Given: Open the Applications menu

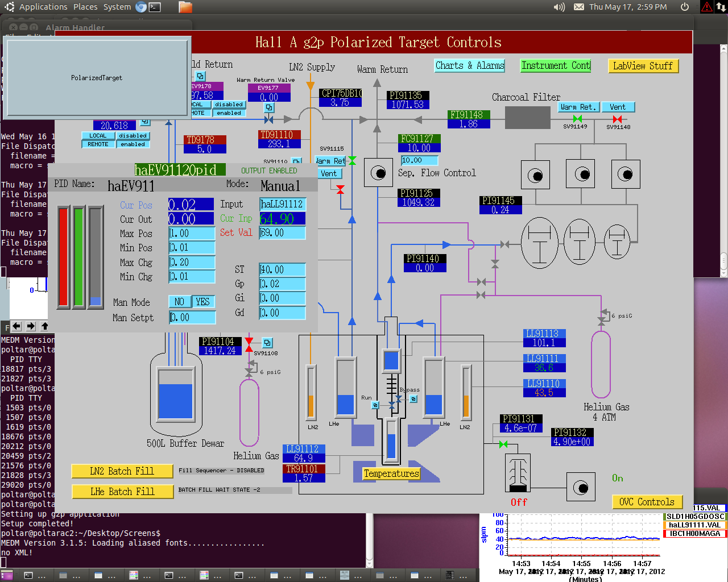Looking at the screenshot, I should (43, 7).
